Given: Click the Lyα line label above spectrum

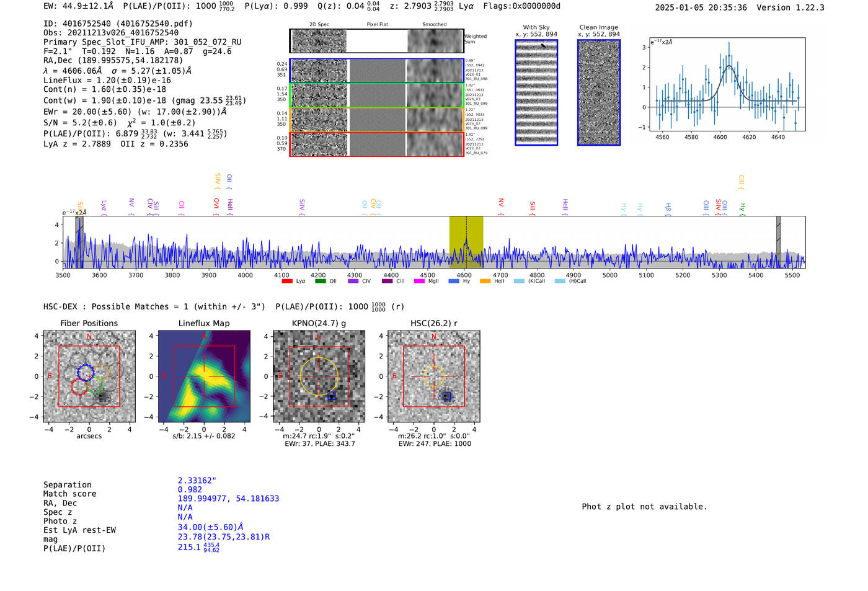Looking at the screenshot, I should pyautogui.click(x=104, y=207).
